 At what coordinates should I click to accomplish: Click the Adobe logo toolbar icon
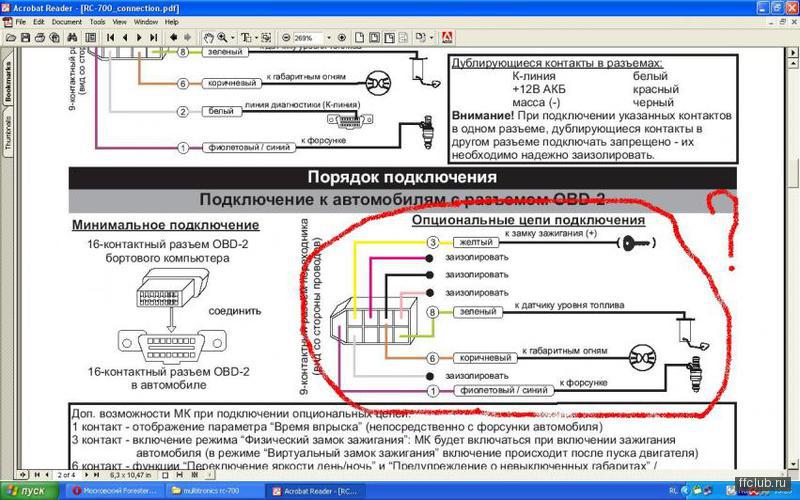tap(446, 38)
